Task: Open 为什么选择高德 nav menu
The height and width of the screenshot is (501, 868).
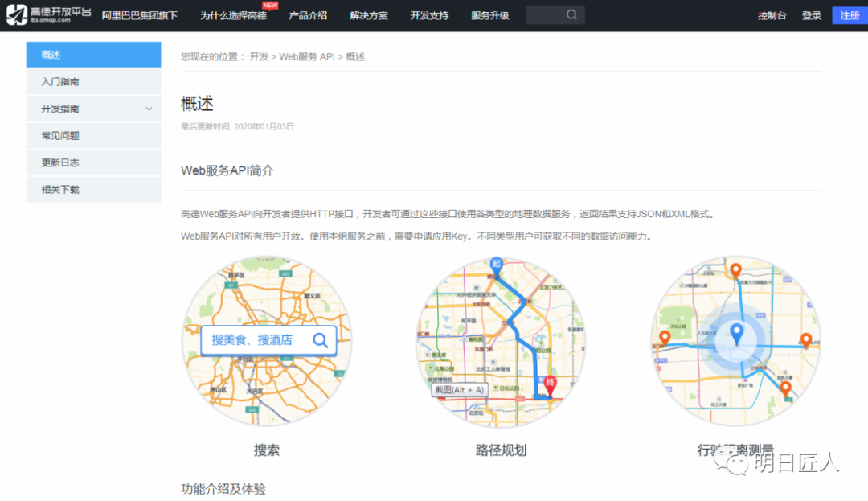Action: (234, 15)
